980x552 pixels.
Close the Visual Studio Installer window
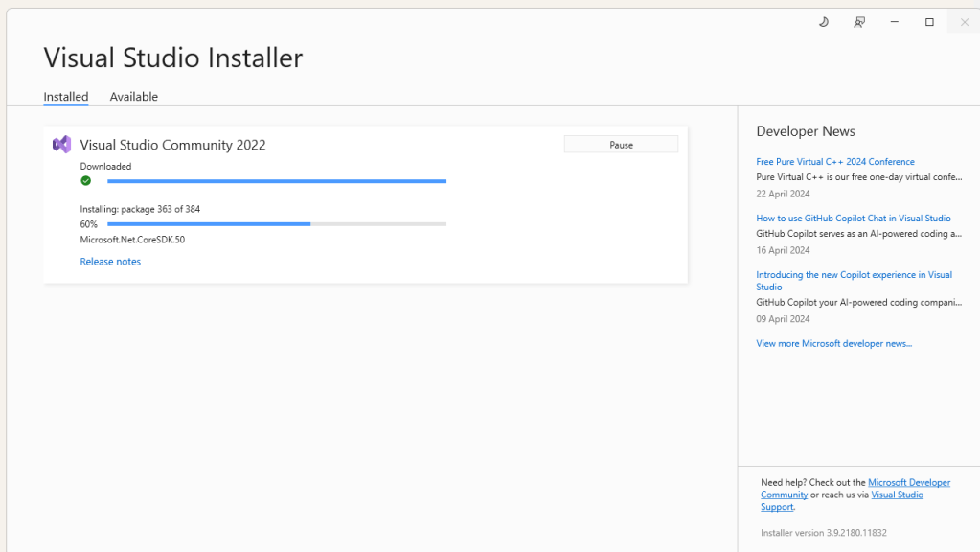(965, 22)
